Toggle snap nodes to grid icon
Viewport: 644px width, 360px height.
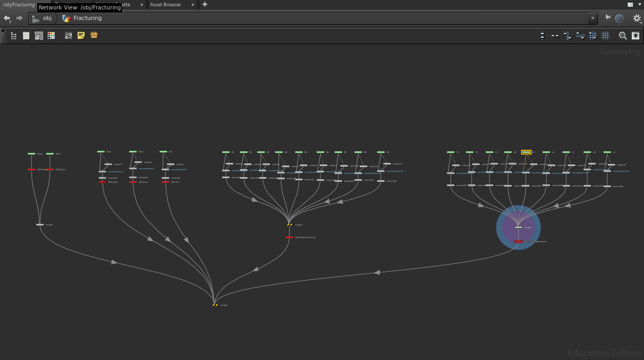click(x=593, y=36)
